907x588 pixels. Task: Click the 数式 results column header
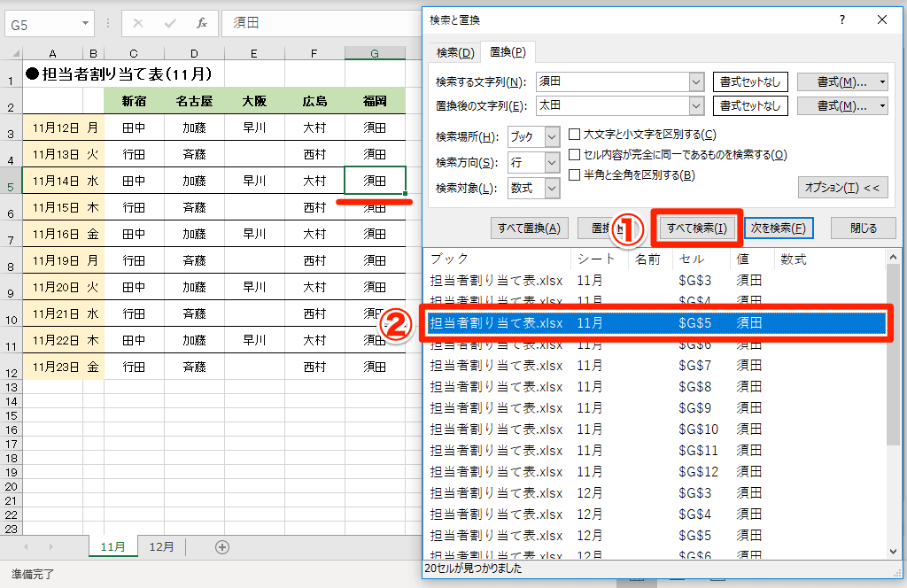pyautogui.click(x=829, y=259)
